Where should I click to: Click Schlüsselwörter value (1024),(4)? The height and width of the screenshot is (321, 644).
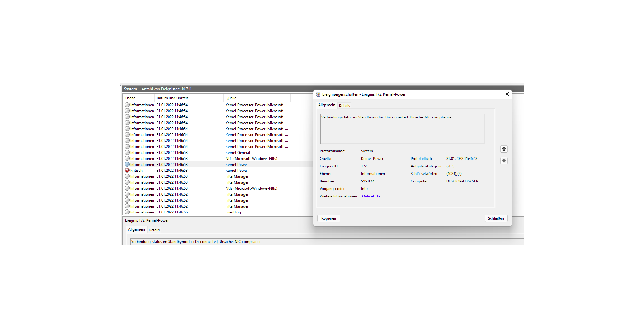[454, 174]
